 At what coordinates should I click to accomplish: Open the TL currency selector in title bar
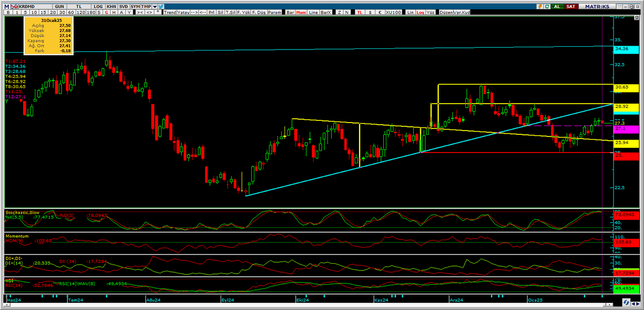(79, 6)
